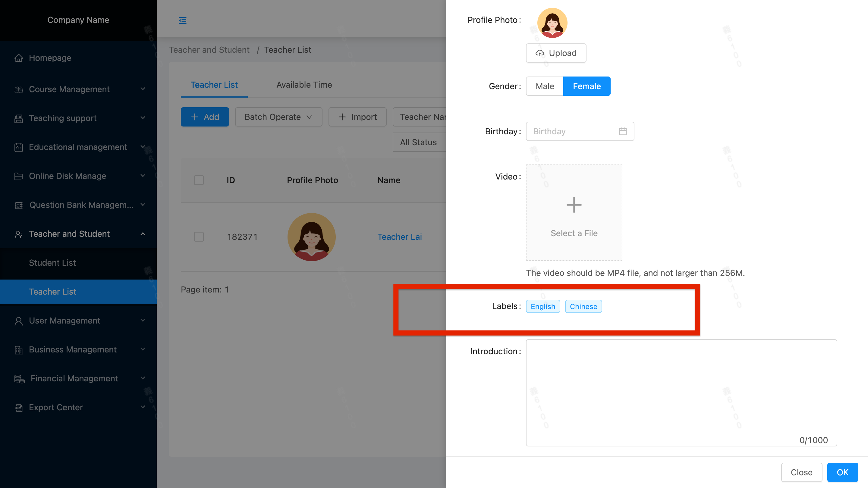Click the Export Center sidebar icon

click(x=19, y=408)
